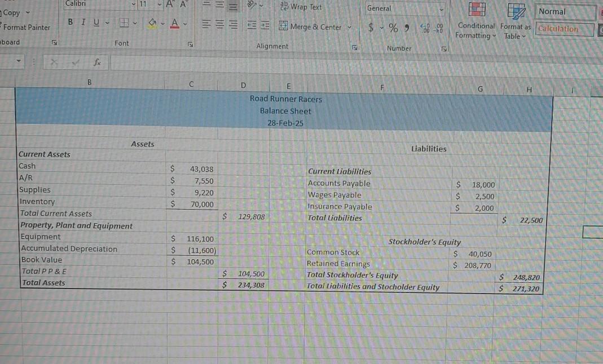Select the Total Assets 234,308 cell
Viewport: 603px width, 364px height.
tap(244, 285)
